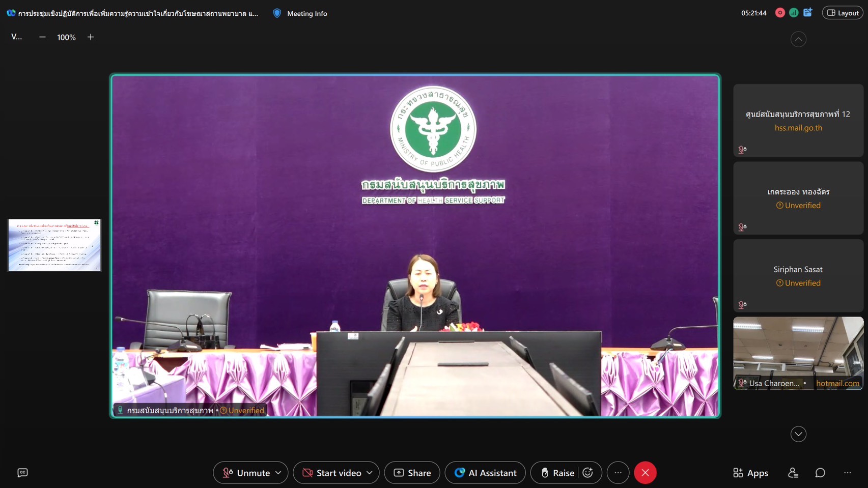The image size is (868, 488).
Task: Open more options in the center toolbar
Action: point(618,473)
